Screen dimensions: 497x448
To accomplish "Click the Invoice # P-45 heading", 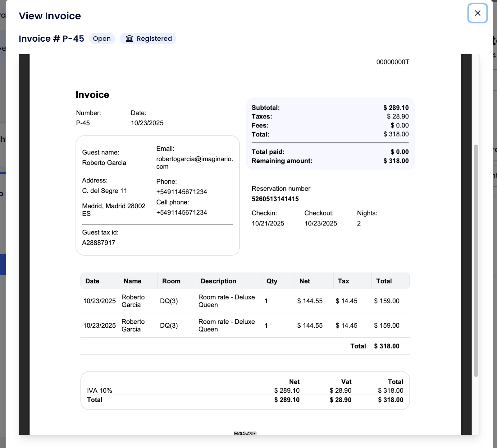I will coord(51,39).
